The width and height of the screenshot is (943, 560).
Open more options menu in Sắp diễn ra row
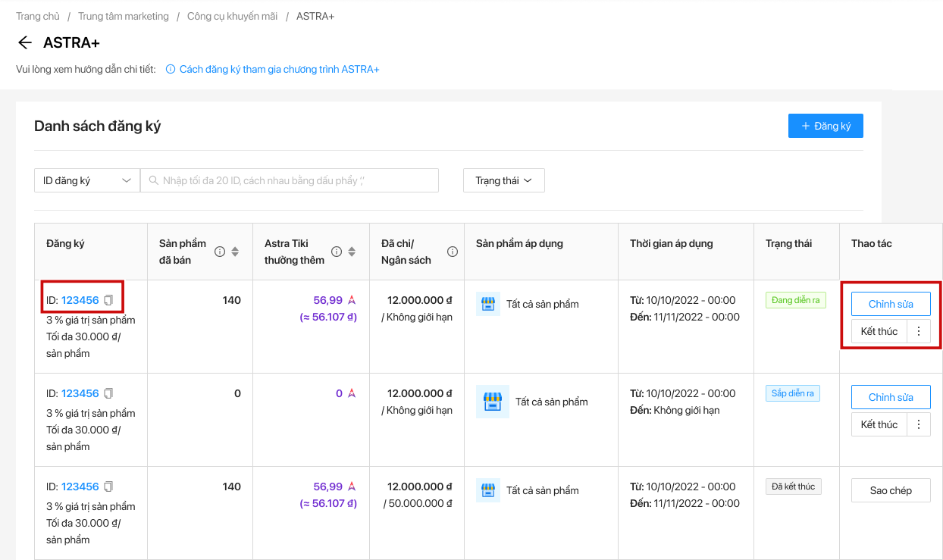[919, 424]
